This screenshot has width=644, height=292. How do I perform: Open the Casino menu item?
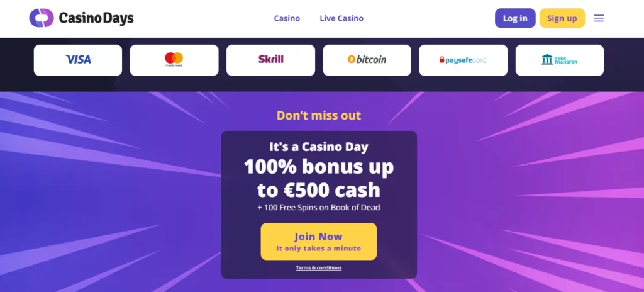click(x=287, y=18)
